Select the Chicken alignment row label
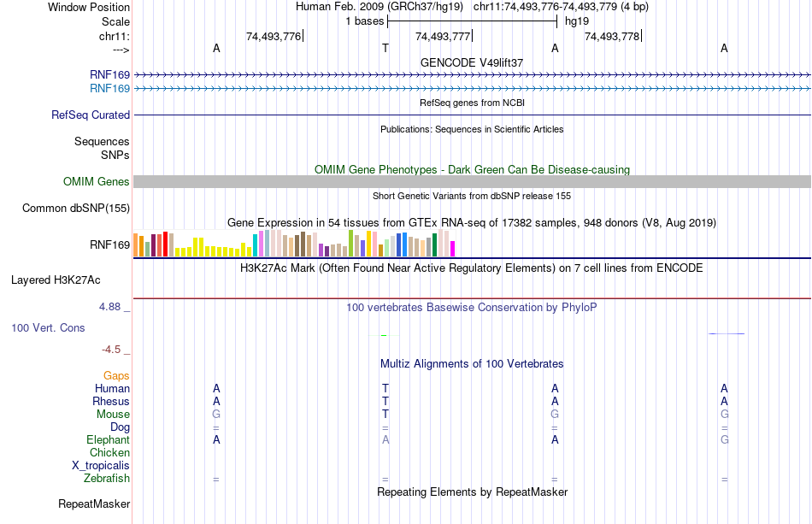This screenshot has height=524, width=812. click(109, 452)
